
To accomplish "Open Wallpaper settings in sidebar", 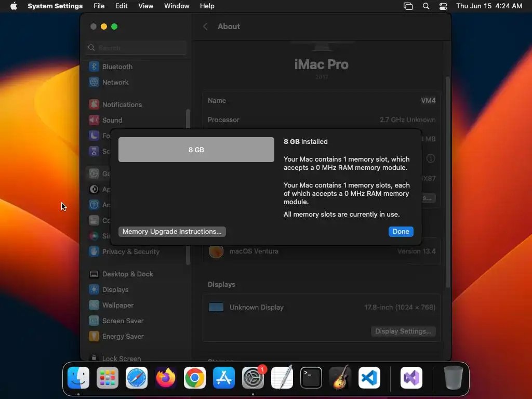I will pyautogui.click(x=118, y=305).
